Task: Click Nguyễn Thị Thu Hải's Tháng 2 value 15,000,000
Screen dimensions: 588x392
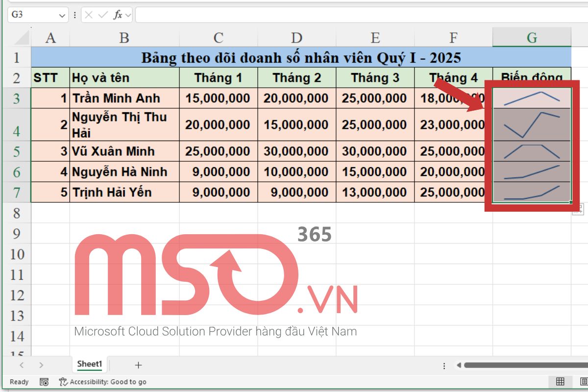Action: (297, 125)
